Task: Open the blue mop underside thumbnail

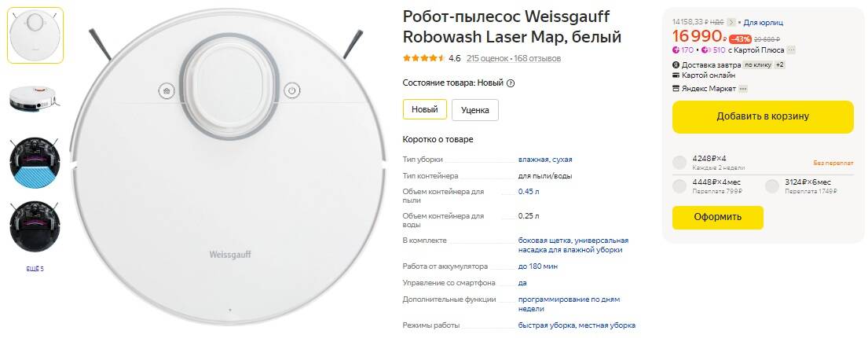Action: (35, 163)
